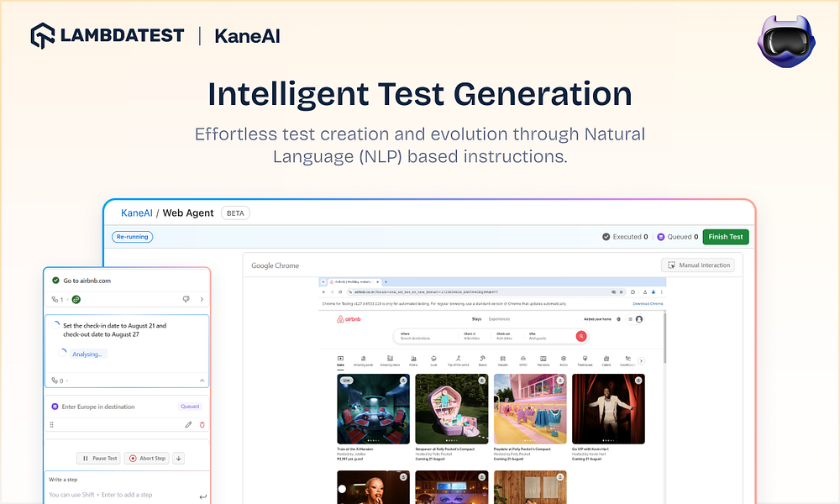Click the red Airbnb search icon
Screen dimensions: 840x504
point(580,336)
